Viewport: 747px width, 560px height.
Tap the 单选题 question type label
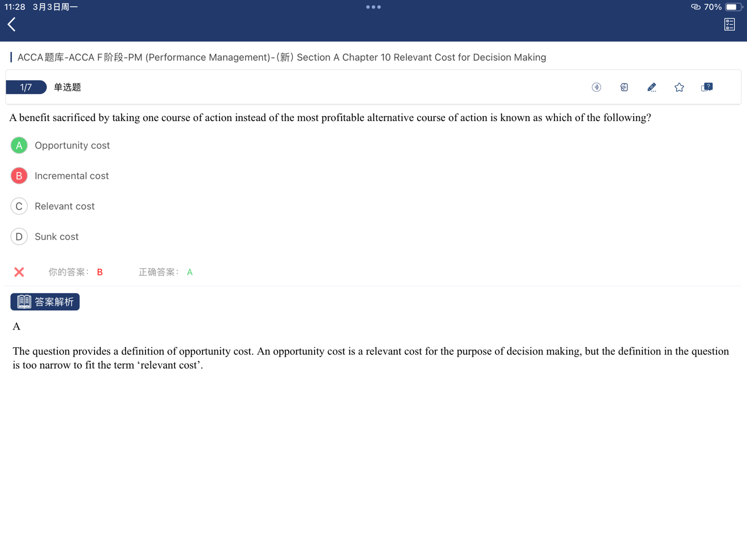coord(67,87)
